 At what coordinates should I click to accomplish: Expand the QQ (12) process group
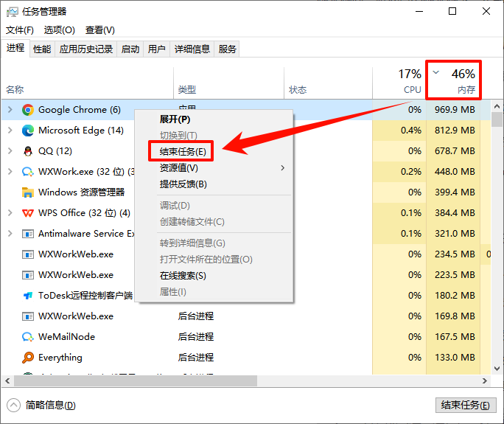coord(10,151)
